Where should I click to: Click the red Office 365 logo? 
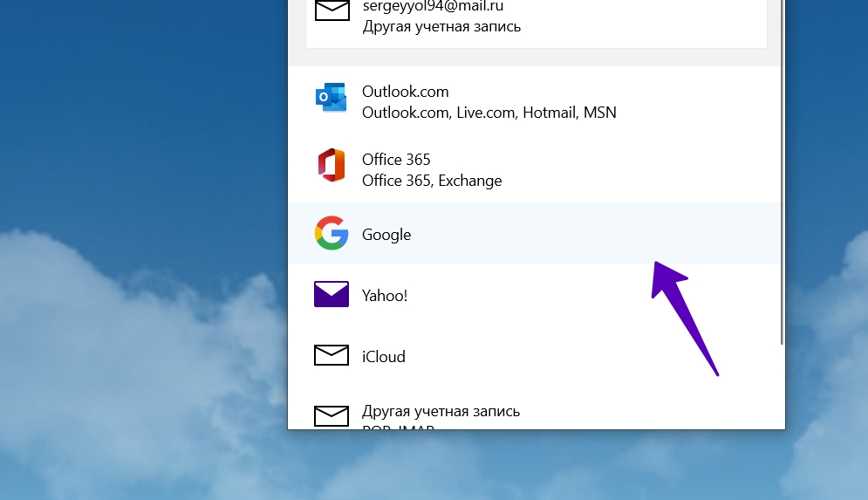331,166
